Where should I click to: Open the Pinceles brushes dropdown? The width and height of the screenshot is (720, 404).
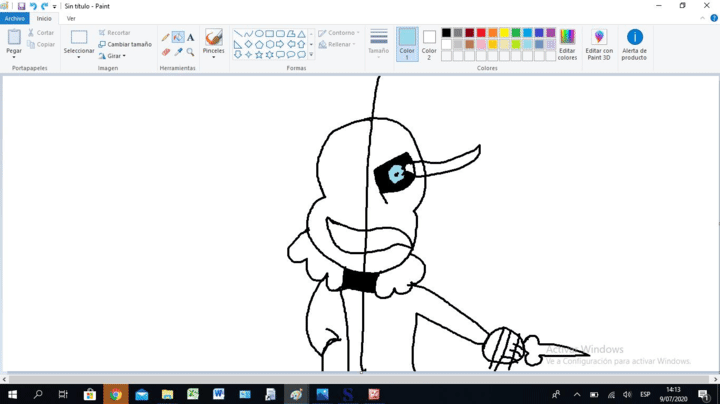(213, 57)
